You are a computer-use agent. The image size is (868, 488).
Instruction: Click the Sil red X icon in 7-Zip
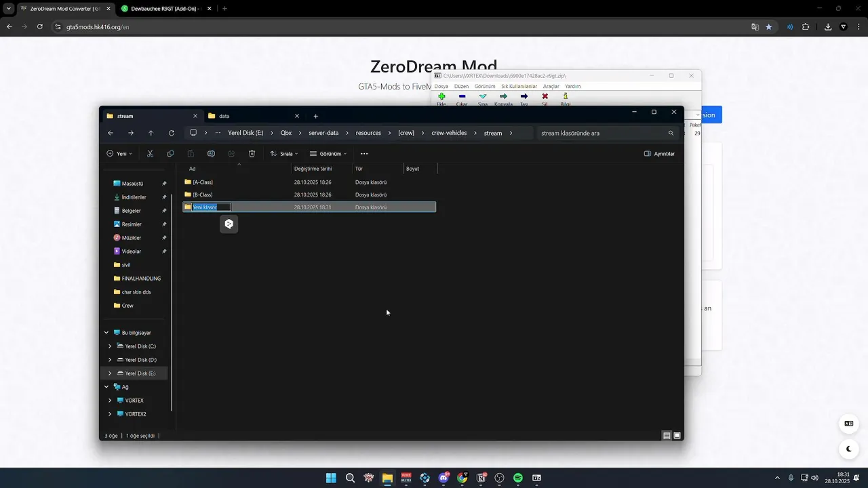[x=545, y=97]
